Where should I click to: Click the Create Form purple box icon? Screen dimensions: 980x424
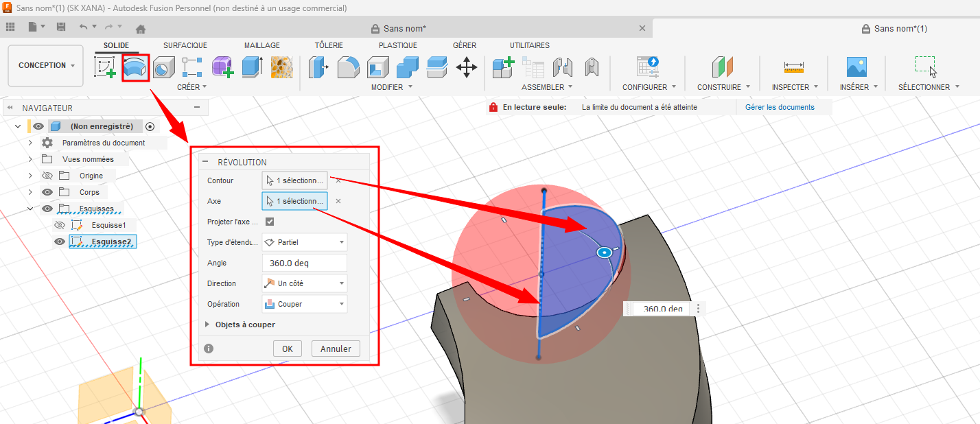[222, 67]
